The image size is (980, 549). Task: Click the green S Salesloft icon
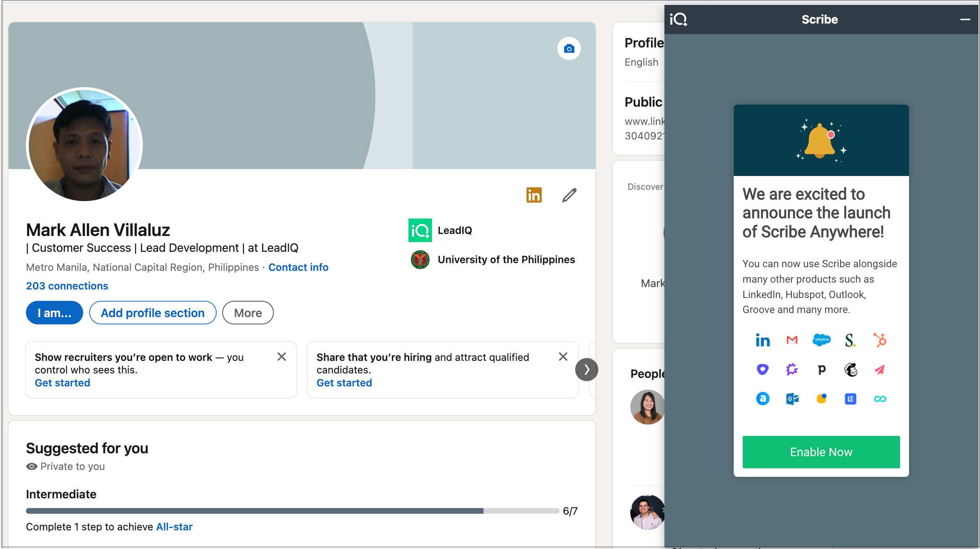tap(850, 340)
